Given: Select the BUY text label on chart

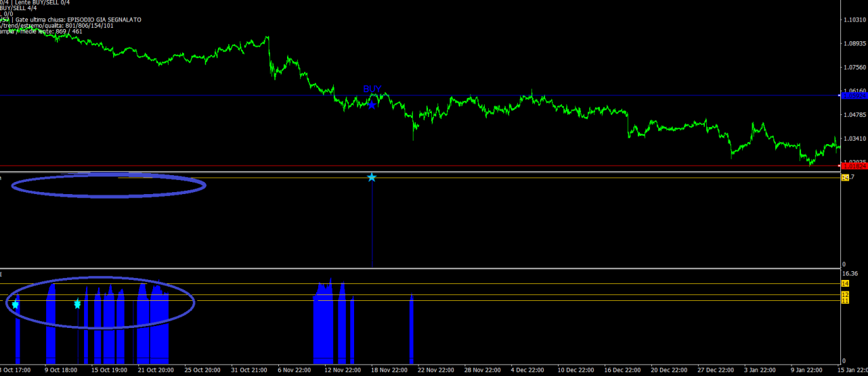Looking at the screenshot, I should pyautogui.click(x=372, y=89).
